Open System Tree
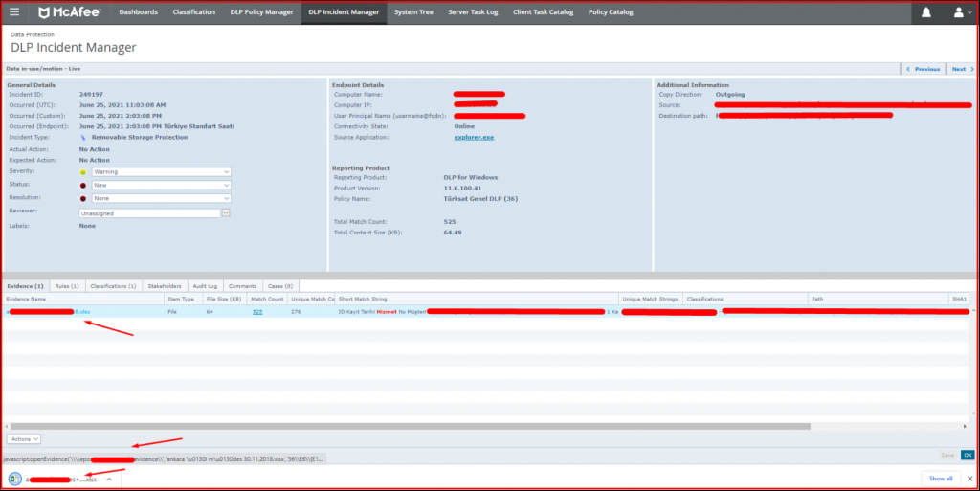 click(x=413, y=11)
